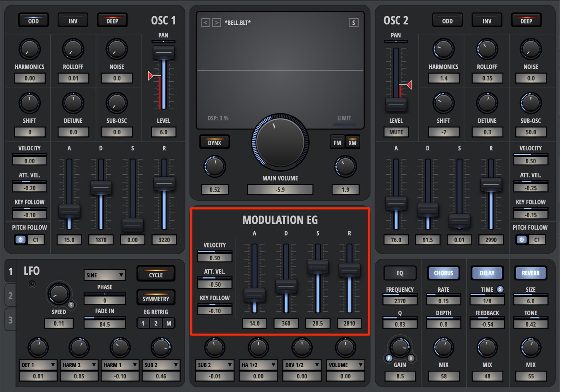Screen dimensions: 561x392
Task: Click the Main Volume knob
Action: (280, 142)
